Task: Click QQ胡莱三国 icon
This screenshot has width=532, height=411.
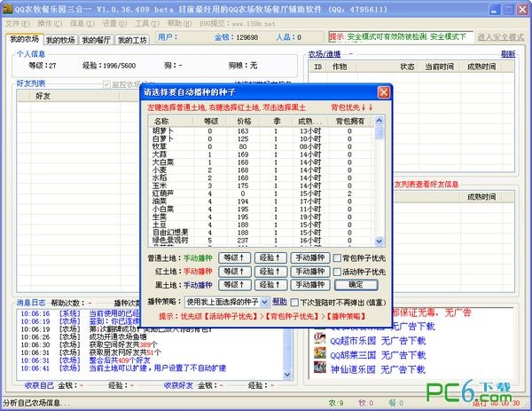Action: 319,353
